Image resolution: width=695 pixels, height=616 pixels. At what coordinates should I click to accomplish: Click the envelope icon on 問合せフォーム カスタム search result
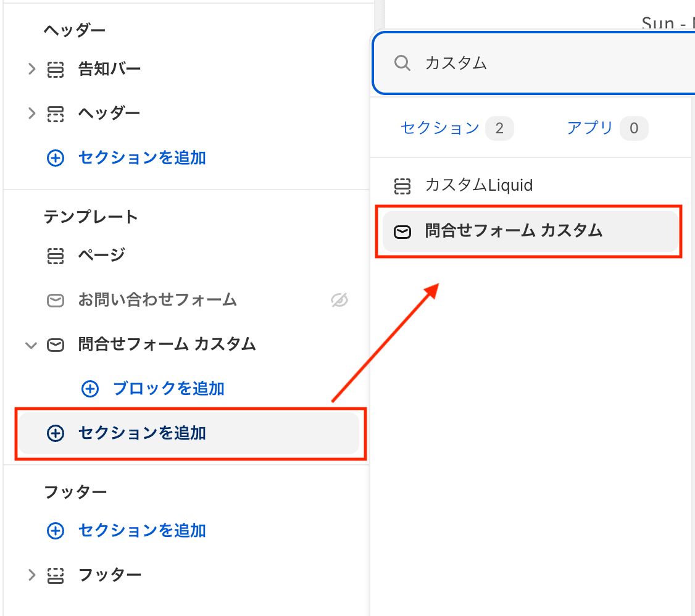402,232
